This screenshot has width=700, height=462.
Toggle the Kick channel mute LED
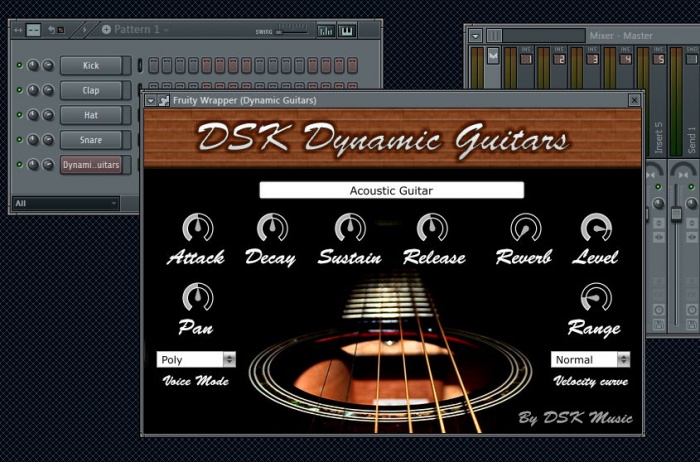[19, 65]
